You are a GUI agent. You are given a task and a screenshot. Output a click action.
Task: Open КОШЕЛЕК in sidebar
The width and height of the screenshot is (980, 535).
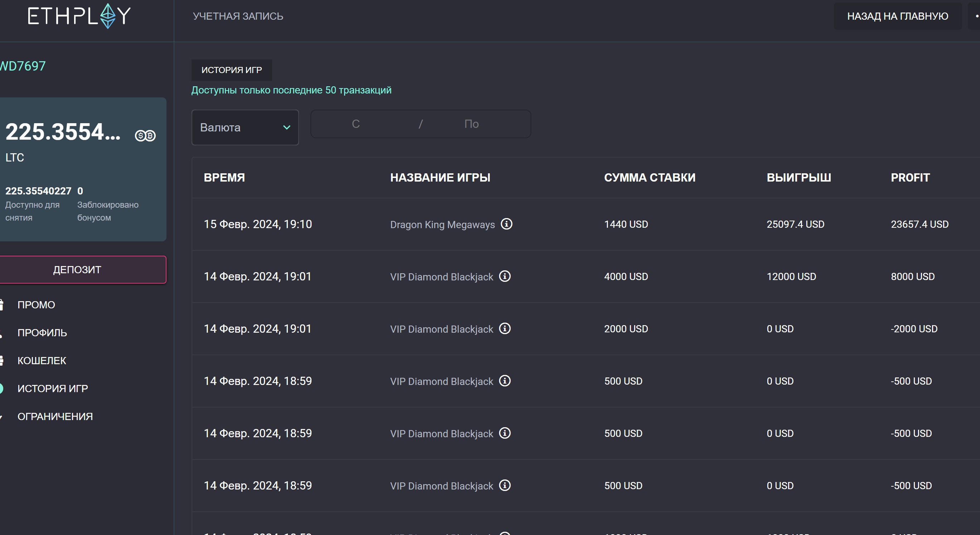pos(42,360)
